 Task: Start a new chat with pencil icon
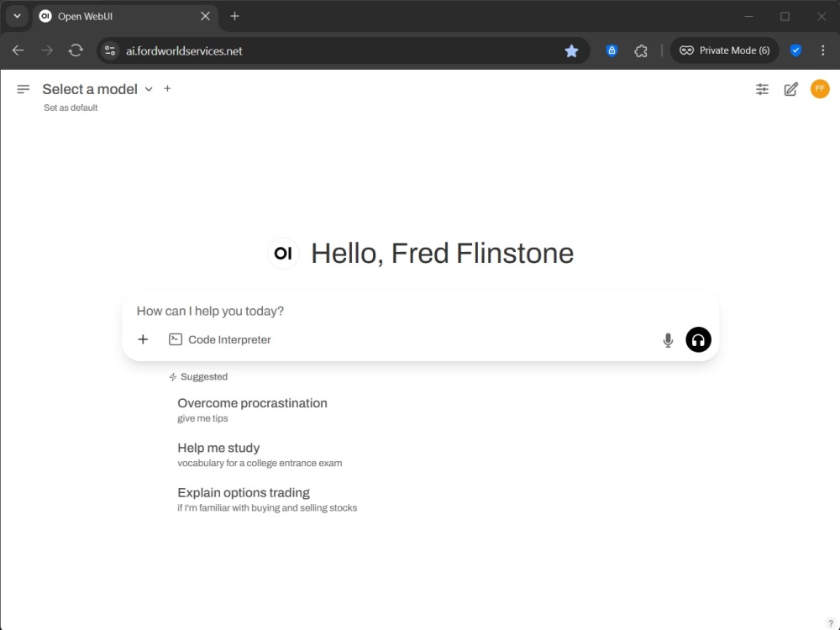[790, 89]
